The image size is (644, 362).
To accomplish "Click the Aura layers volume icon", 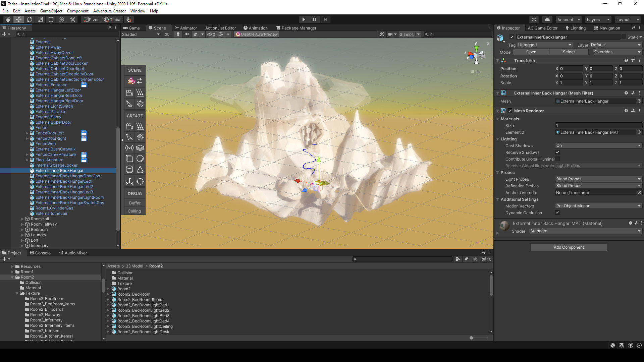I will click(140, 148).
